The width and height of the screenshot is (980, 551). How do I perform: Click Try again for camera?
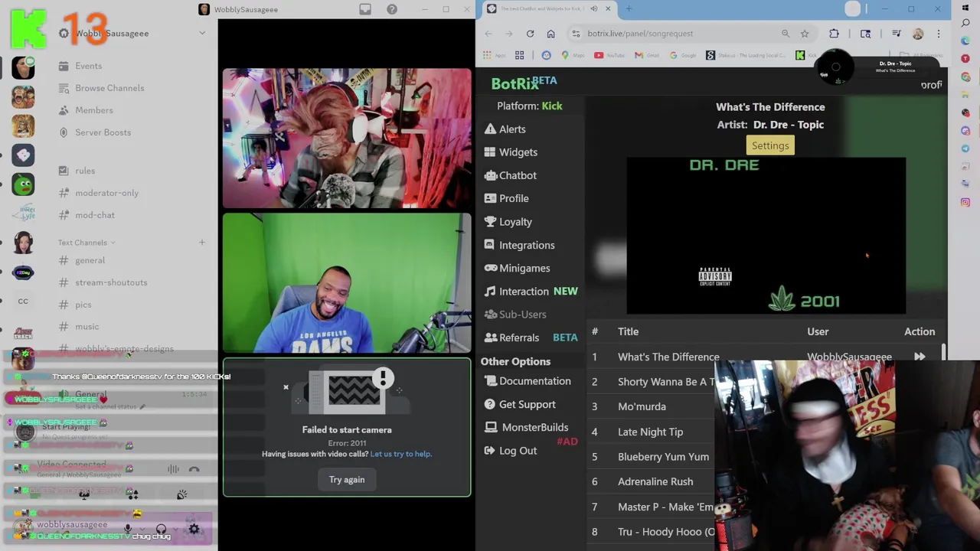coord(347,480)
